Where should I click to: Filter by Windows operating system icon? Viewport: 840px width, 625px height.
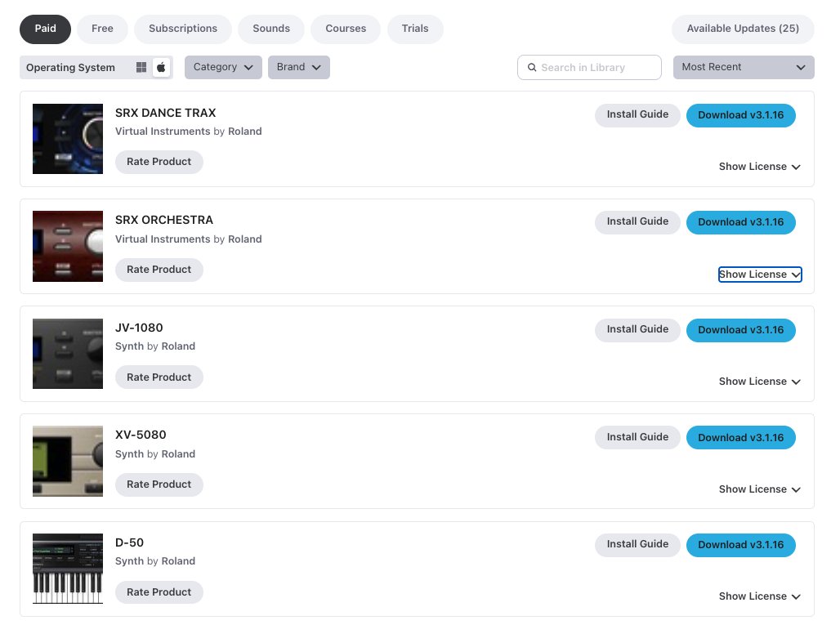coord(141,68)
